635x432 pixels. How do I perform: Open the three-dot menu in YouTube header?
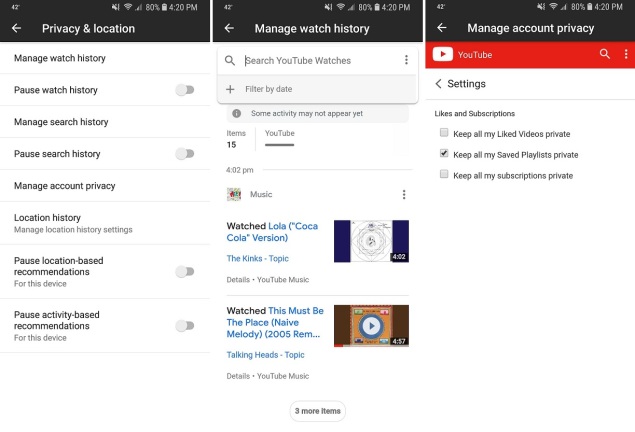626,54
